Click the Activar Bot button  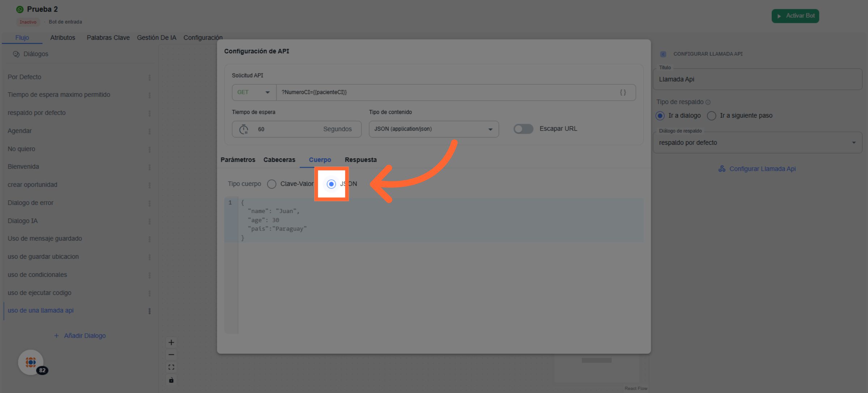795,16
